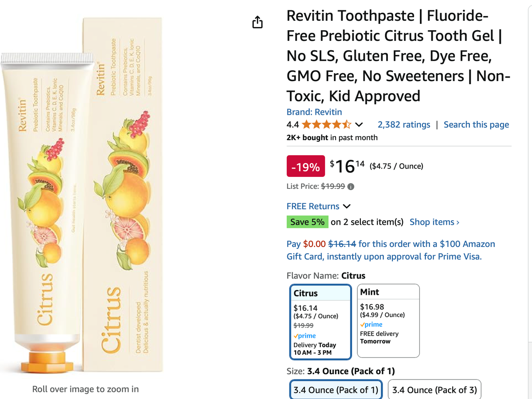This screenshot has width=532, height=399.
Task: Click Shop items link
Action: (x=434, y=222)
